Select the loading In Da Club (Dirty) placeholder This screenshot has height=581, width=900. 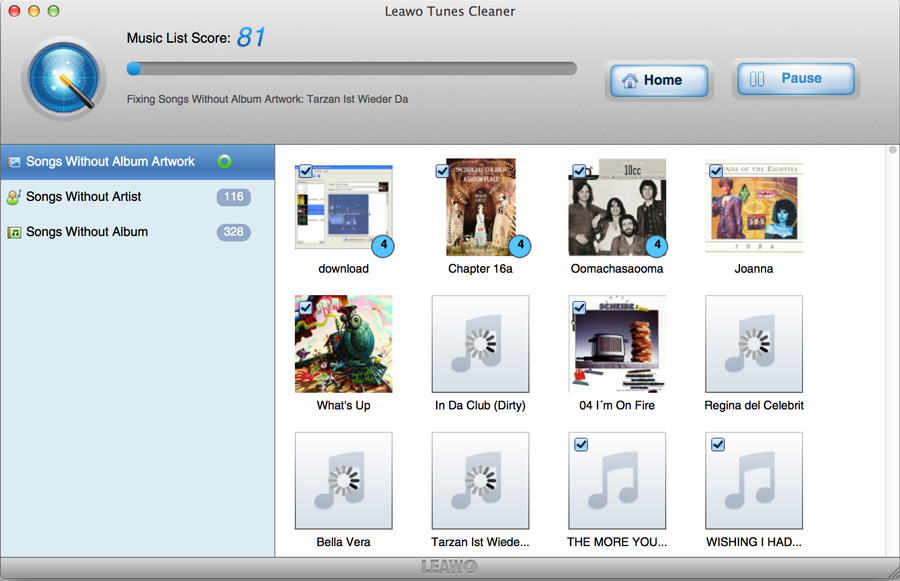(x=480, y=344)
